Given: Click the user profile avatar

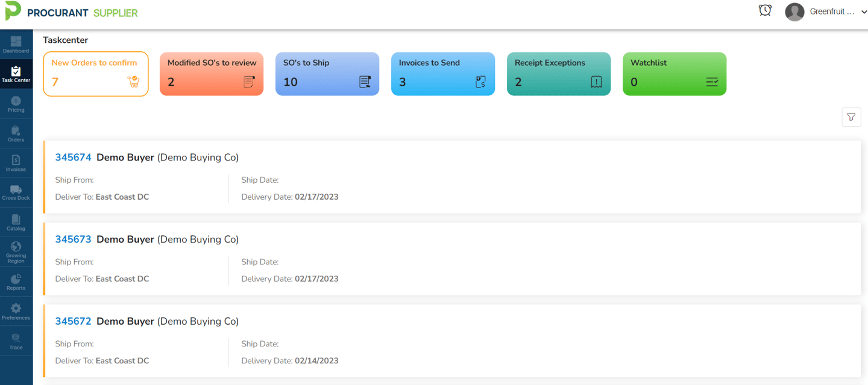Looking at the screenshot, I should pyautogui.click(x=794, y=11).
